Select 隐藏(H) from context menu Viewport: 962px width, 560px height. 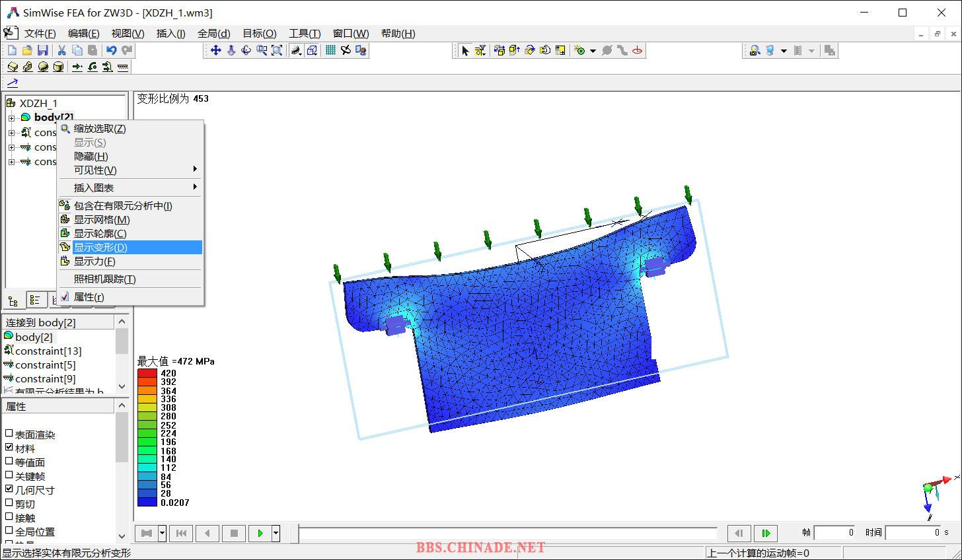pos(130,157)
